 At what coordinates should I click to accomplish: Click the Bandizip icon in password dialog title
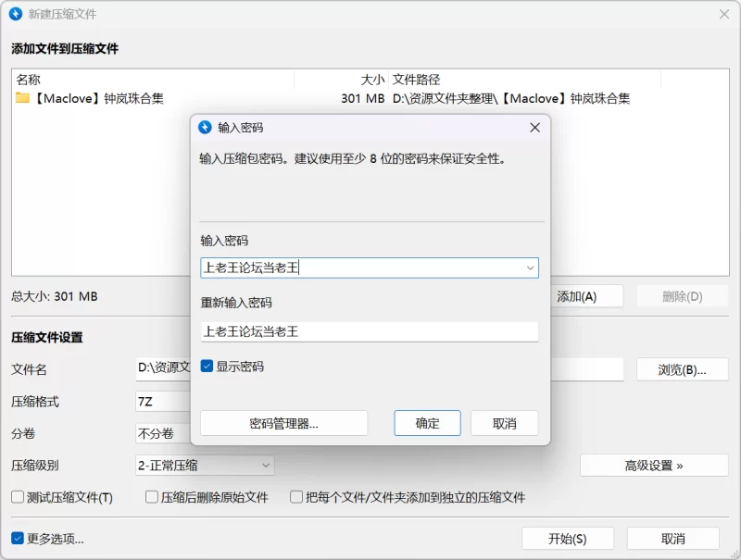point(206,128)
